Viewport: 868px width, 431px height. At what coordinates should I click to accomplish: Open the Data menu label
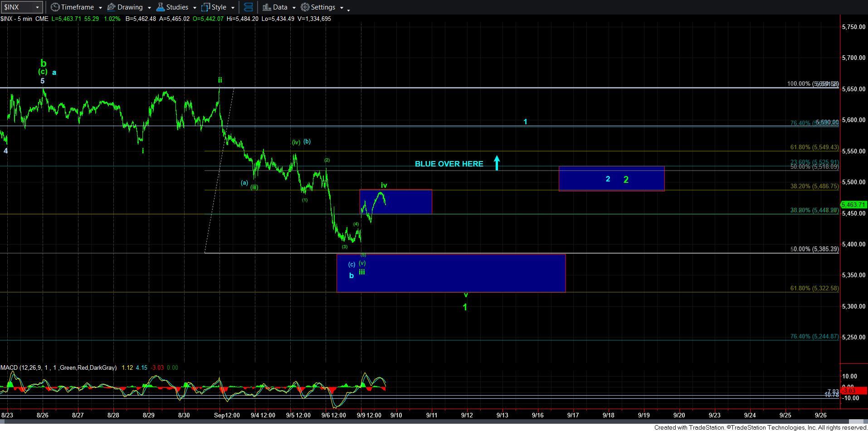click(280, 7)
